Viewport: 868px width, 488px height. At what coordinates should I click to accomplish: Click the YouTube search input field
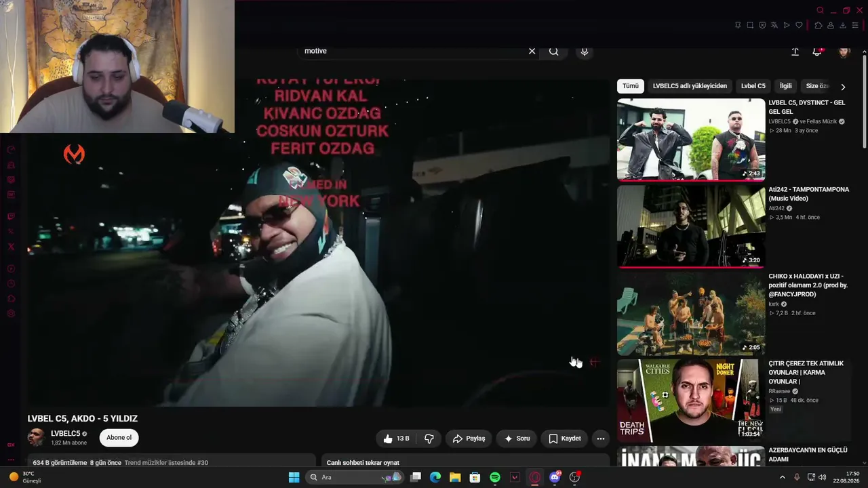pos(414,52)
